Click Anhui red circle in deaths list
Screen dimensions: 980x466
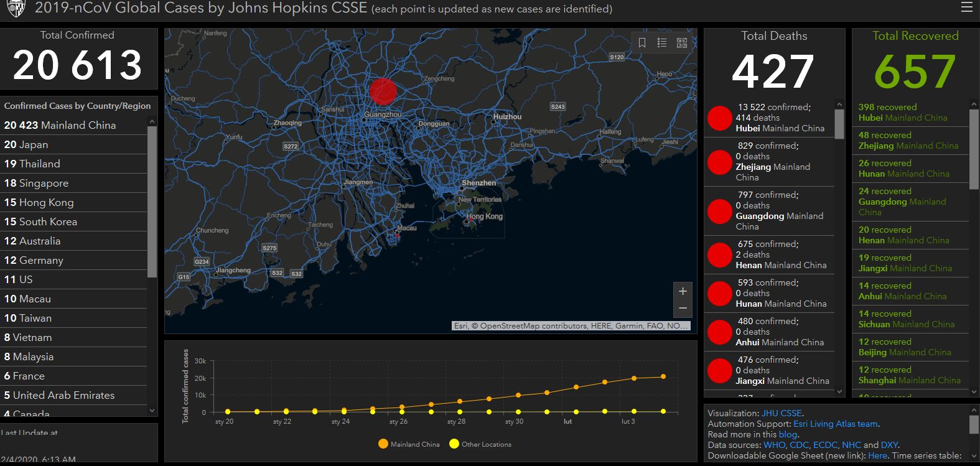[719, 332]
